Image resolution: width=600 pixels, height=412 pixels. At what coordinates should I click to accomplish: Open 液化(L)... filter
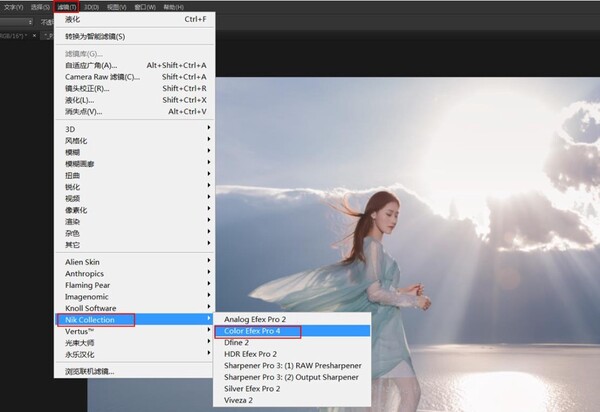point(135,100)
